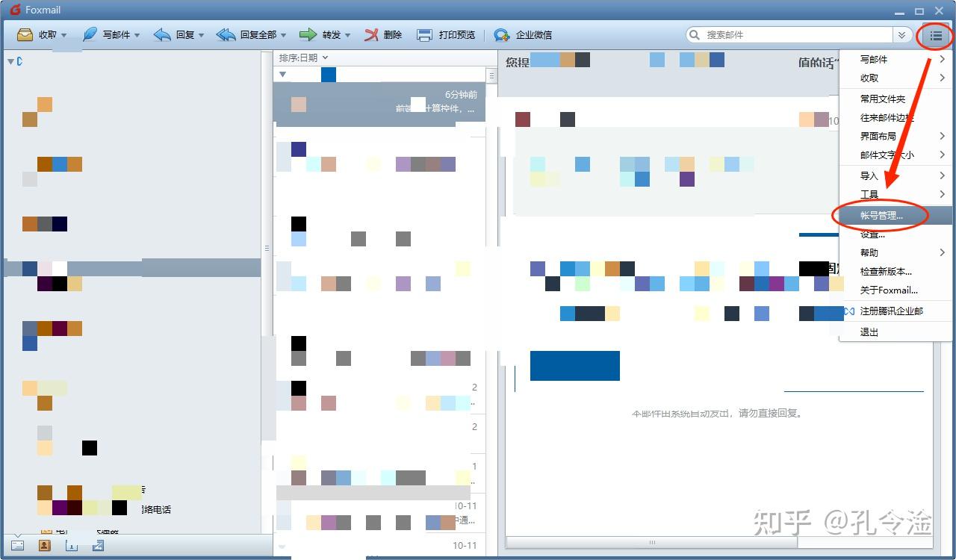Viewport: 956px width, 560px height.
Task: Expand the arrow next to 回复全部
Action: click(x=284, y=35)
